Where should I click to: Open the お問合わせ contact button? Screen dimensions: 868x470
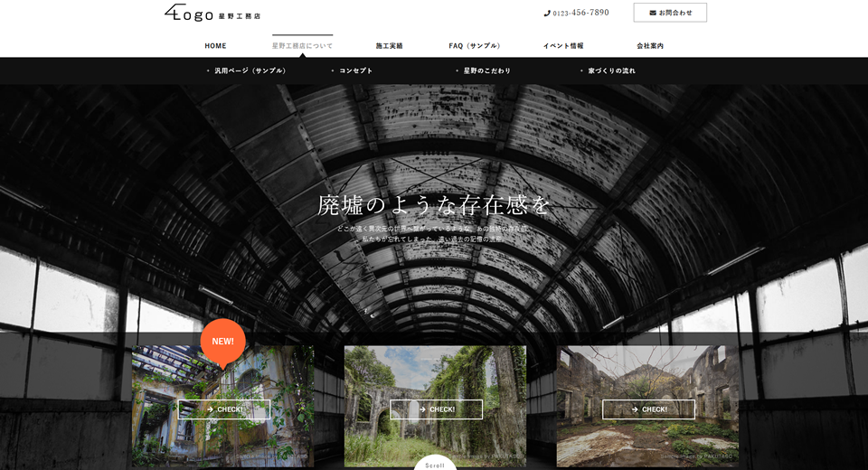point(670,13)
